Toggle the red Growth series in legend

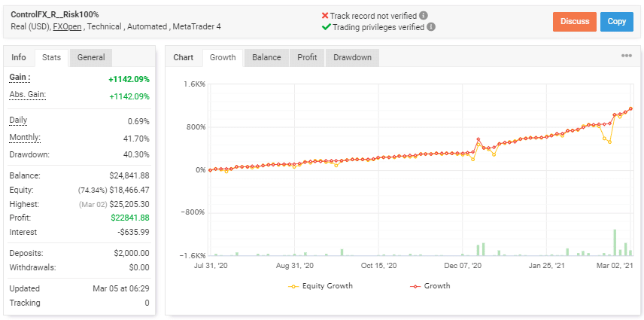pos(430,286)
